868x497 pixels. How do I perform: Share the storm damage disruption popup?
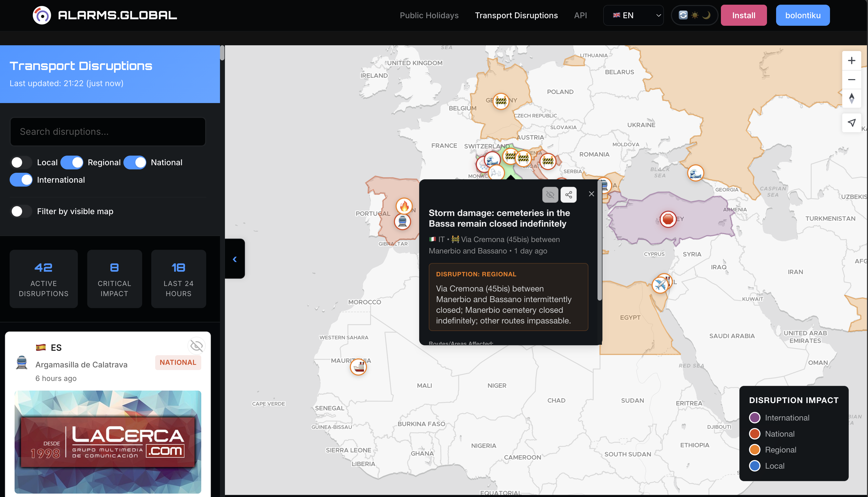569,195
